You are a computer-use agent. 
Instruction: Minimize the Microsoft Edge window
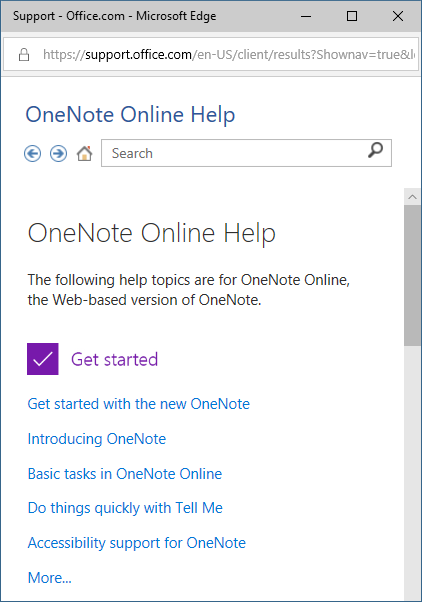tap(306, 16)
